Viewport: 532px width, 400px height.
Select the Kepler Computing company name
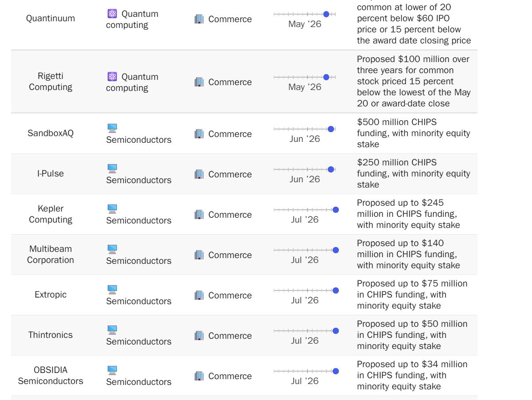[50, 214]
